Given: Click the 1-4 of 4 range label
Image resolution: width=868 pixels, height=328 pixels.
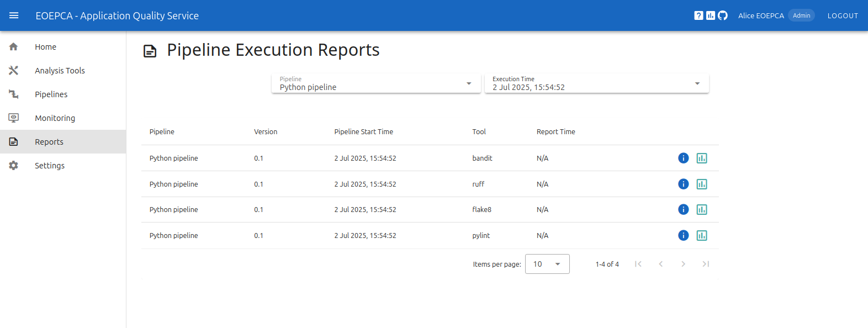Looking at the screenshot, I should pyautogui.click(x=607, y=264).
